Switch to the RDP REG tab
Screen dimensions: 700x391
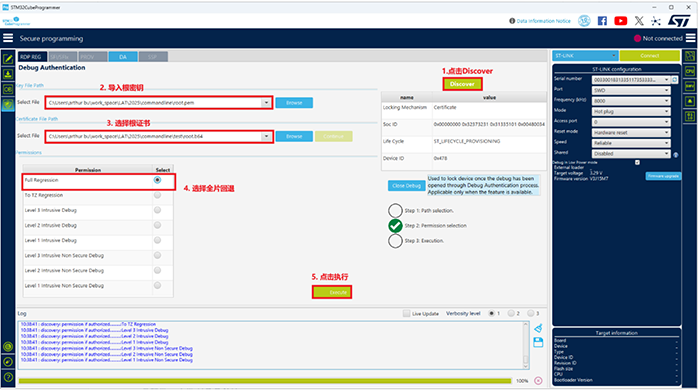click(x=33, y=57)
